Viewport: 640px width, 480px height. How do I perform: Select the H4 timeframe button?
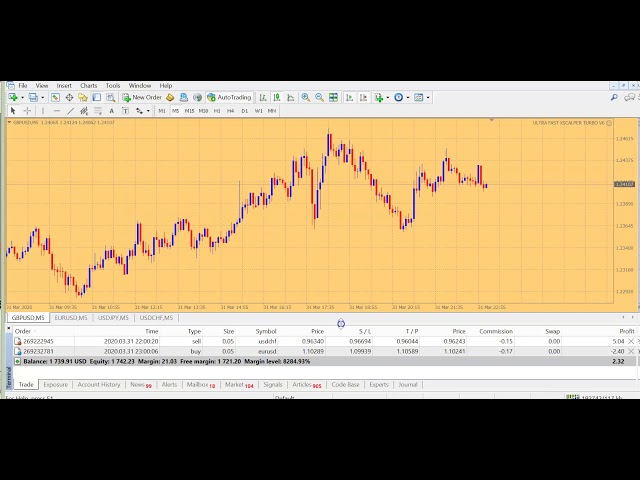[230, 110]
